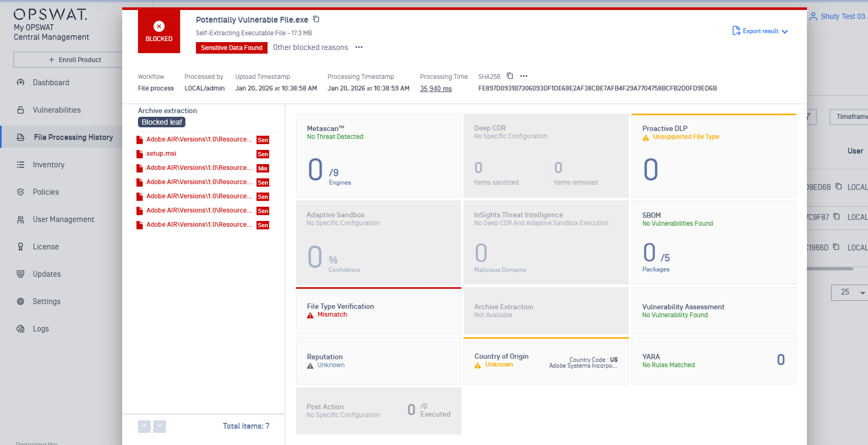
Task: Open Vulnerabilities from sidebar
Action: (x=57, y=110)
